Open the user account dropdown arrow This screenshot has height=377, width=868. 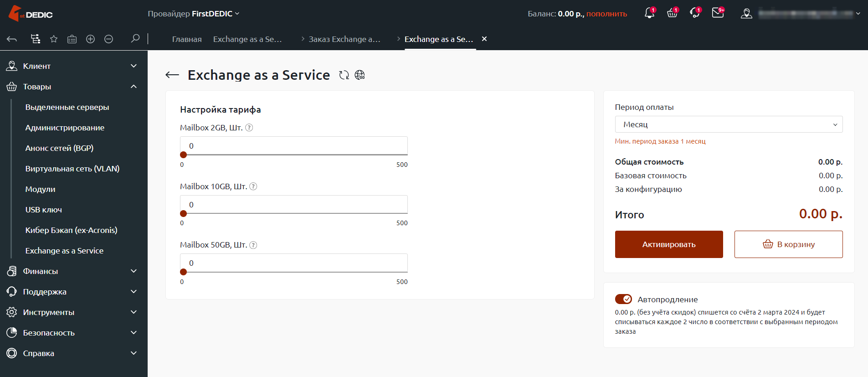click(x=858, y=14)
